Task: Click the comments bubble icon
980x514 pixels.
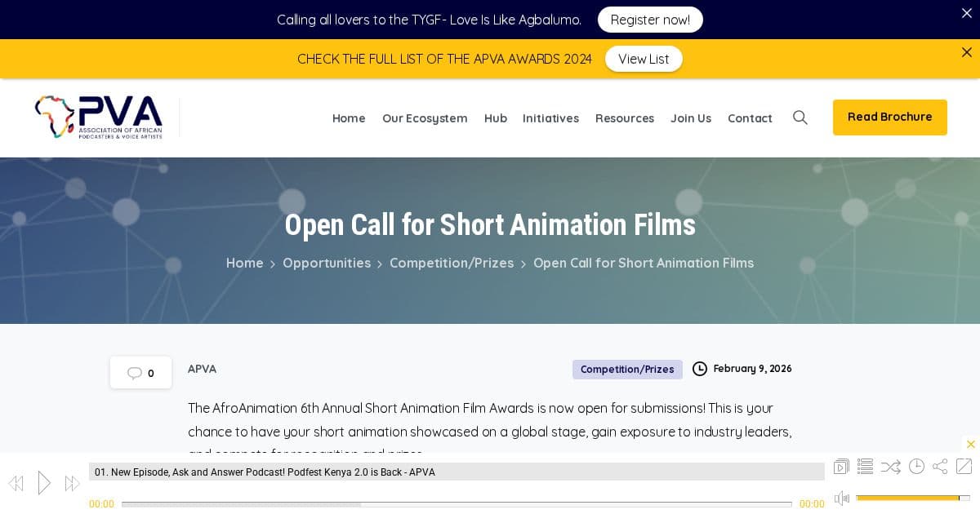Action: pyautogui.click(x=135, y=373)
